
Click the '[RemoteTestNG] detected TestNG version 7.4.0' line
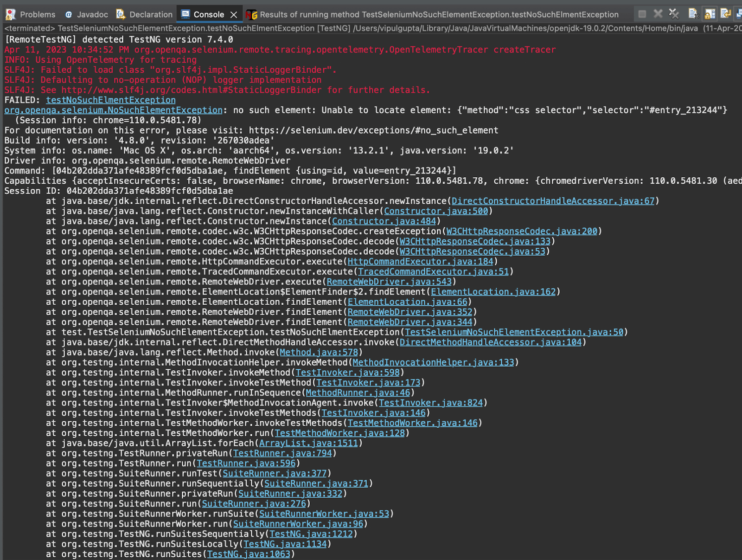click(119, 40)
